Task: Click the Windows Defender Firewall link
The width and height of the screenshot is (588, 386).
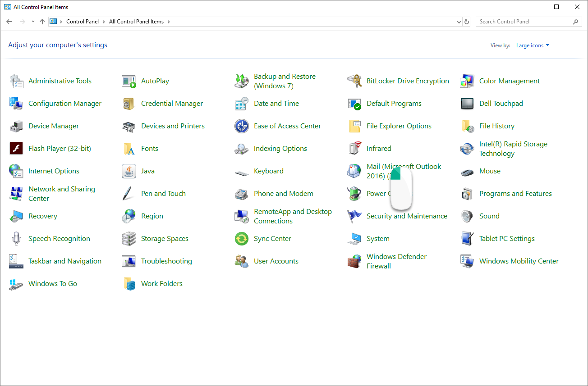Action: 396,261
